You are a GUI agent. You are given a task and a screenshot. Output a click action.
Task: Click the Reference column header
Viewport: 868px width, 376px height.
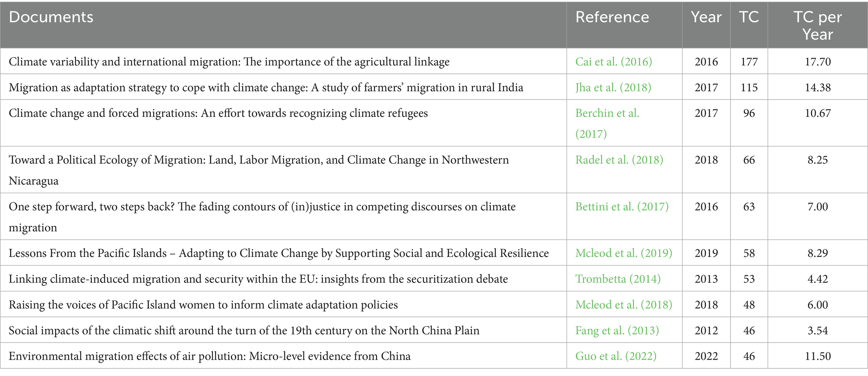[x=612, y=17]
